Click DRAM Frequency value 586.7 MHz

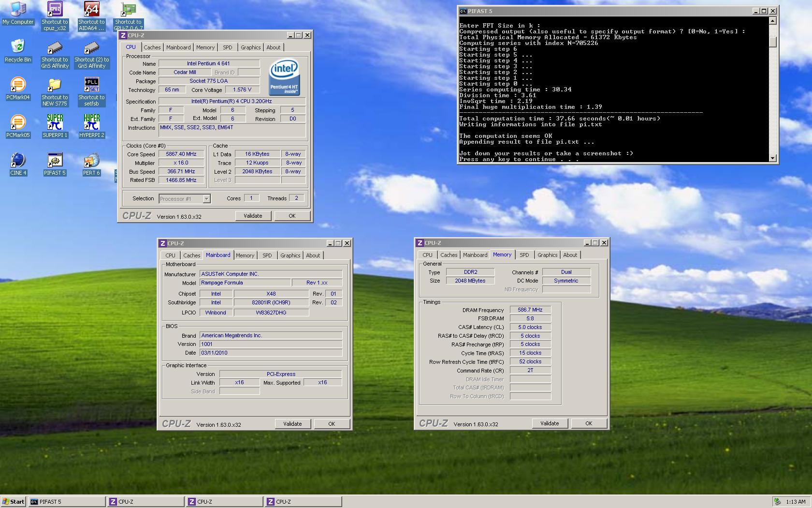pos(530,310)
